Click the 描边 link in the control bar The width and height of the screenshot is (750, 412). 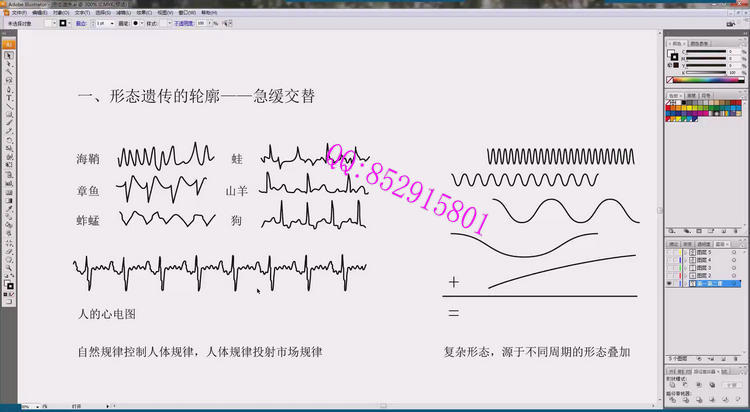coord(80,22)
